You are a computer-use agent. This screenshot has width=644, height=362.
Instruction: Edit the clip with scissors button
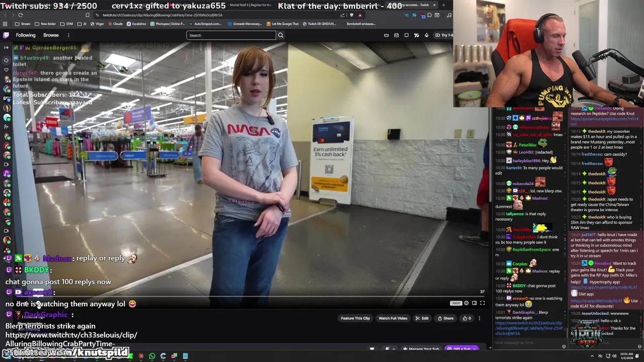click(x=422, y=318)
